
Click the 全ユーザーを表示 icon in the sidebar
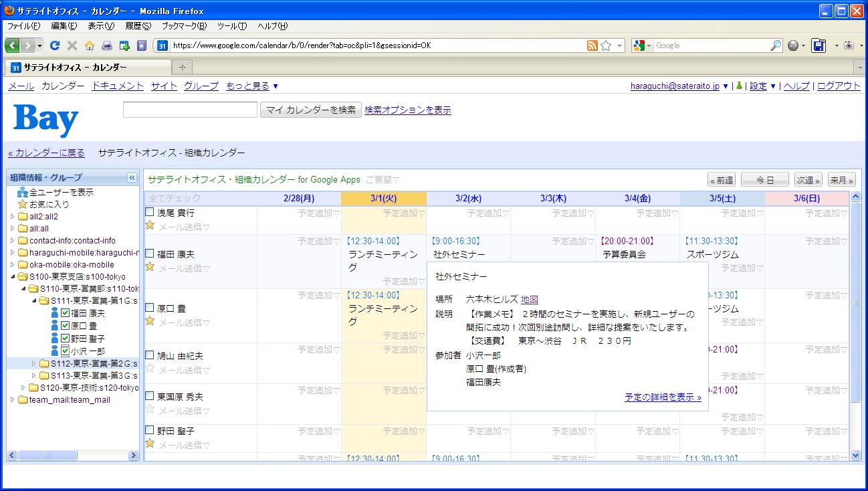click(23, 193)
